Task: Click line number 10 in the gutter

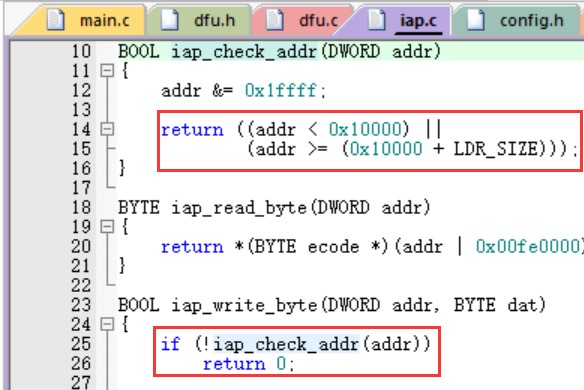Action: (x=81, y=51)
